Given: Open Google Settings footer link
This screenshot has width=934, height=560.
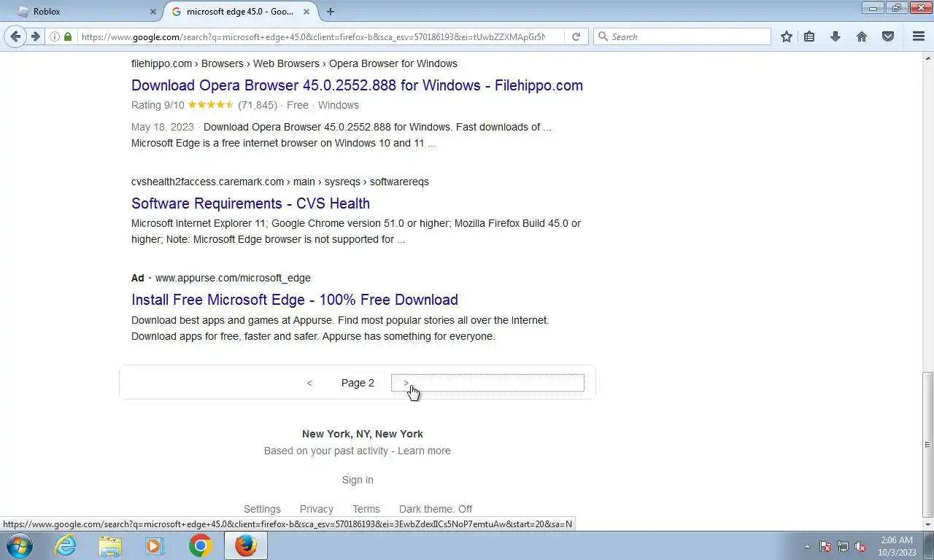Looking at the screenshot, I should point(262,509).
